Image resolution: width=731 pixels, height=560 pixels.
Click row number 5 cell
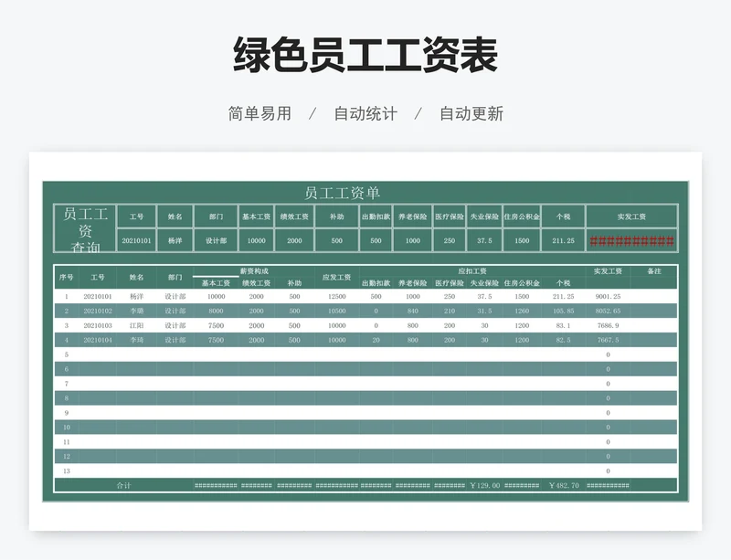point(66,354)
